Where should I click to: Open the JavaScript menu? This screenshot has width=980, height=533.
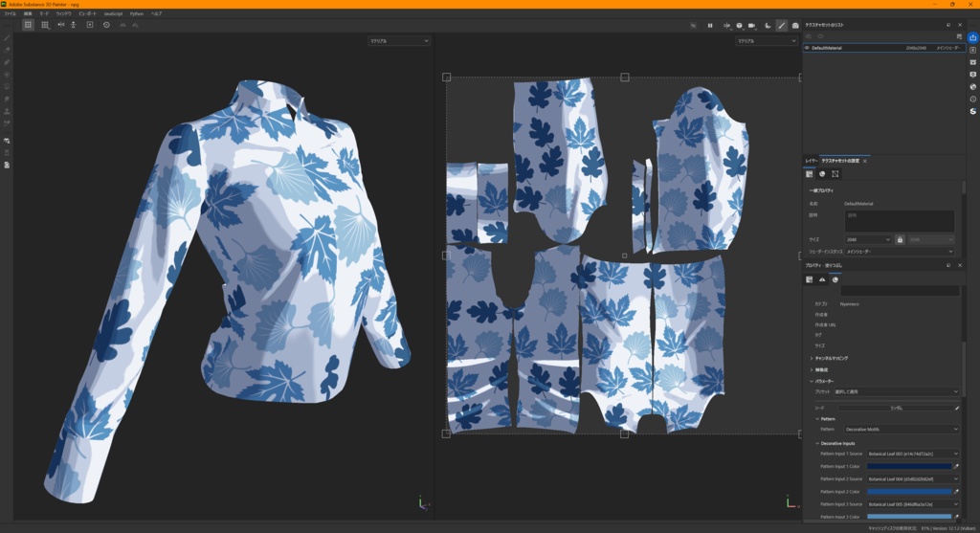coord(113,13)
